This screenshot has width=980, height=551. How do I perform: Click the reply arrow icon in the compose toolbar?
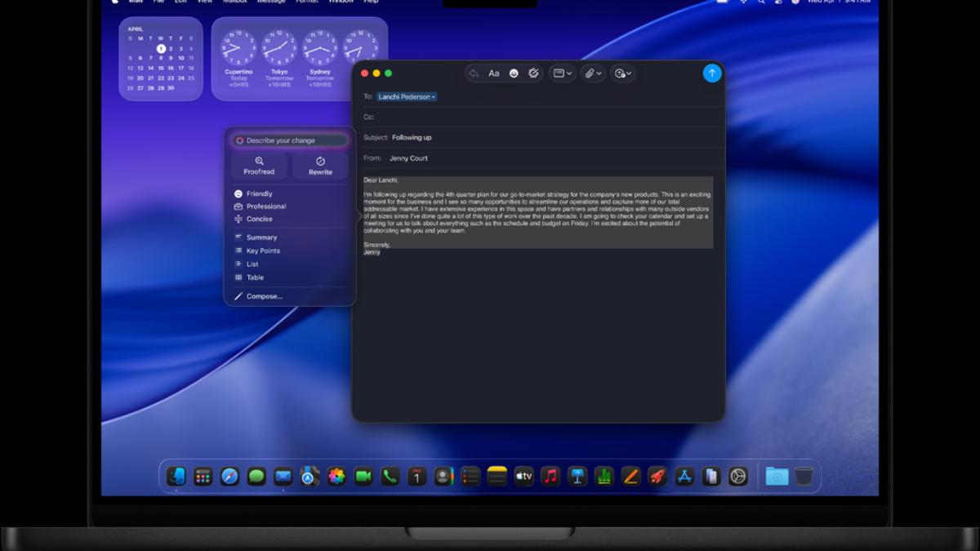point(474,73)
